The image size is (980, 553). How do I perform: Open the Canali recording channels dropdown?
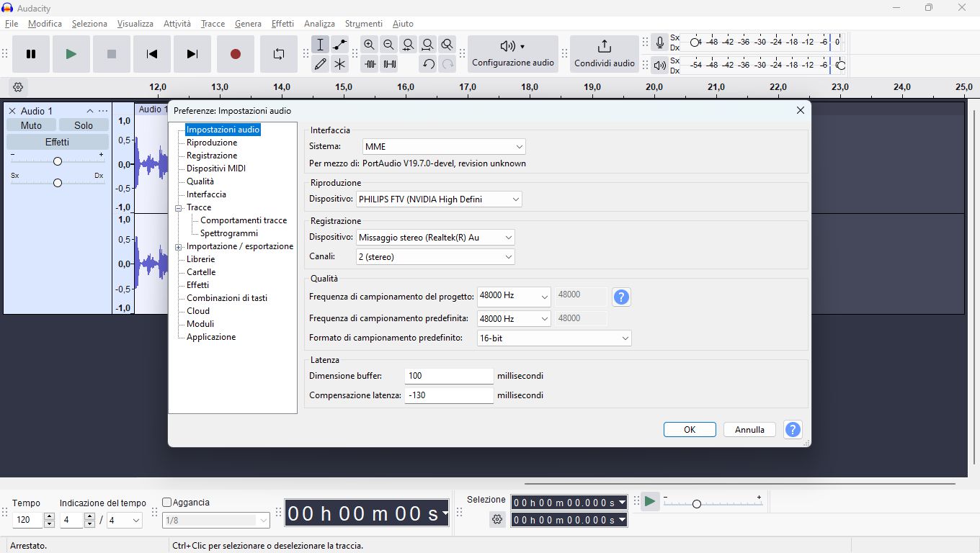point(435,257)
